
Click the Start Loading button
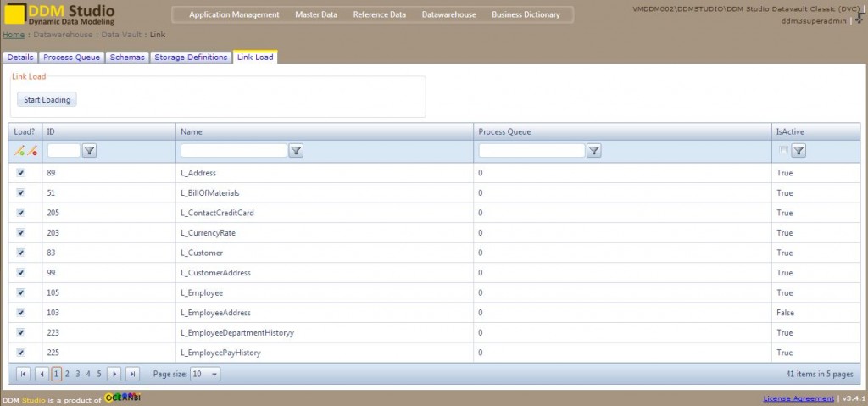(x=47, y=100)
